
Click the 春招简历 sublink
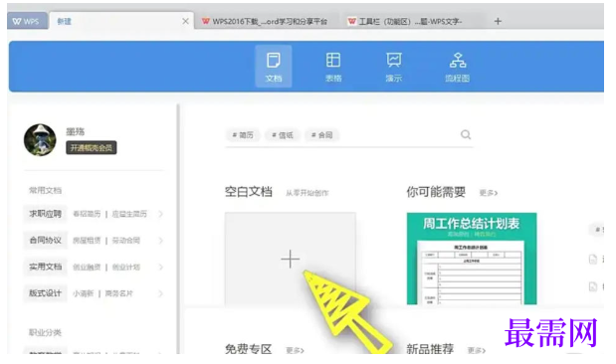pyautogui.click(x=87, y=214)
